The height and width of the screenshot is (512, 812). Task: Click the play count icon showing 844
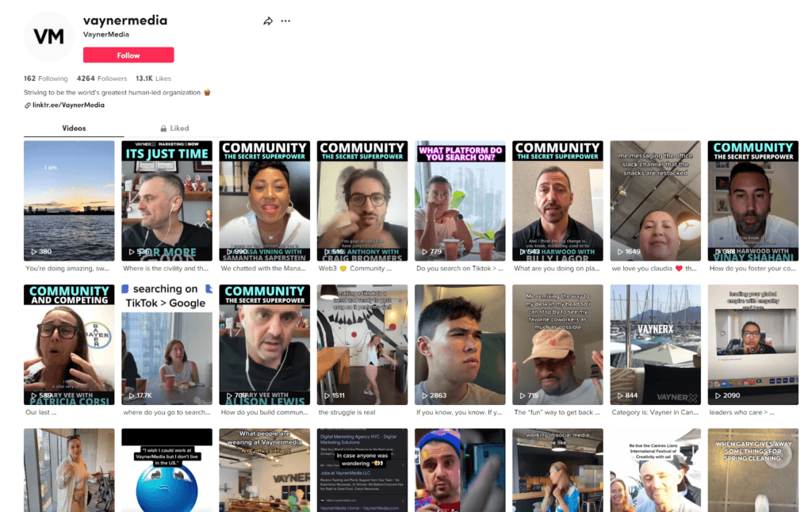[x=620, y=395]
